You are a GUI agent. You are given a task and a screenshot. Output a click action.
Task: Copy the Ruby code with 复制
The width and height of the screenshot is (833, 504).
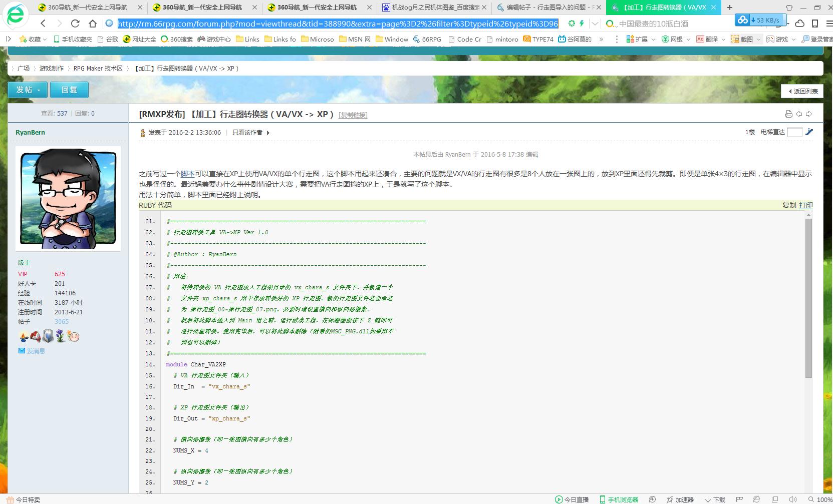click(789, 205)
